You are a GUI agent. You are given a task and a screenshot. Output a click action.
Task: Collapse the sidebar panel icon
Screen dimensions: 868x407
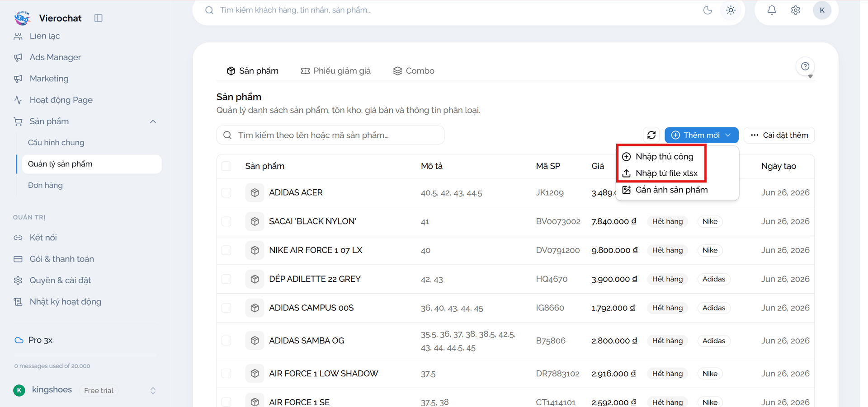(x=98, y=18)
